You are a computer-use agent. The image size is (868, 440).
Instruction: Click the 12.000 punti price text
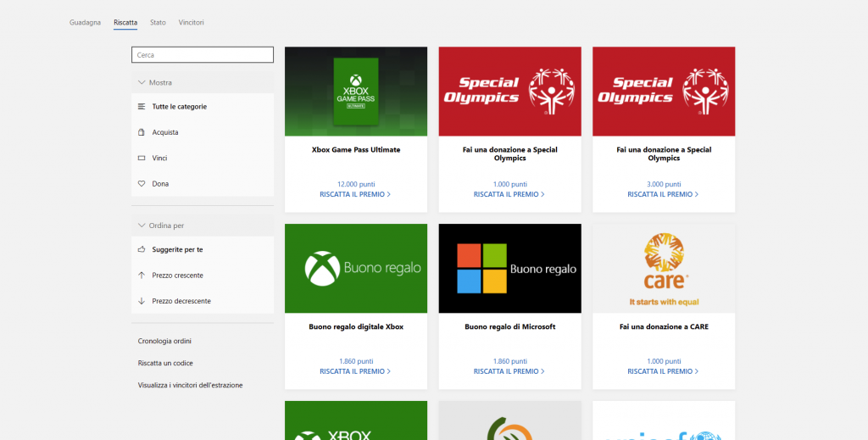click(355, 184)
